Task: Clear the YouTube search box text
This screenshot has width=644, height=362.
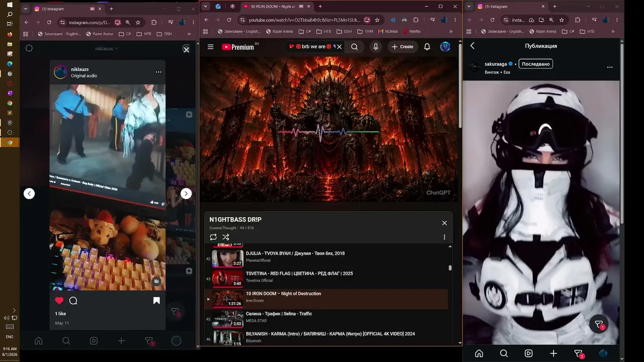Action: click(x=339, y=47)
